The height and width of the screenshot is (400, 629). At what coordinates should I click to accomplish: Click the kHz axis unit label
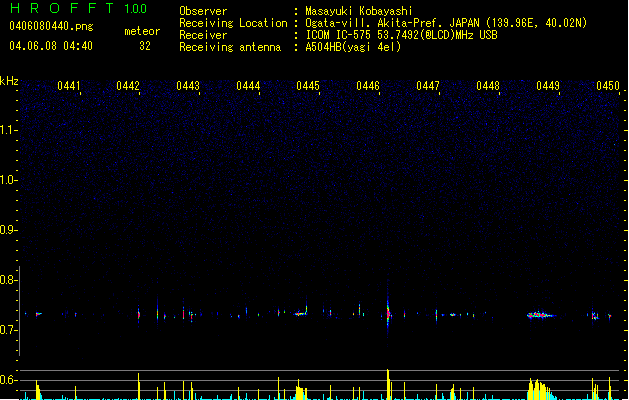point(9,81)
